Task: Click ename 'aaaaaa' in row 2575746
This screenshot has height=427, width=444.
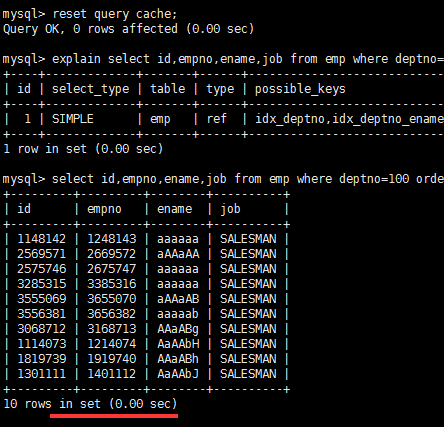Action: coord(178,270)
